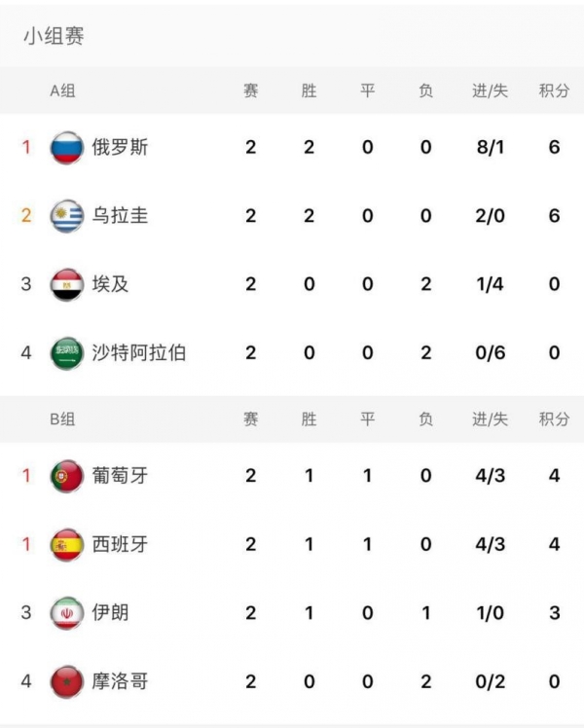Screen dimensions: 584x728
Task: Tap the Russia flag icon
Action: (67, 148)
